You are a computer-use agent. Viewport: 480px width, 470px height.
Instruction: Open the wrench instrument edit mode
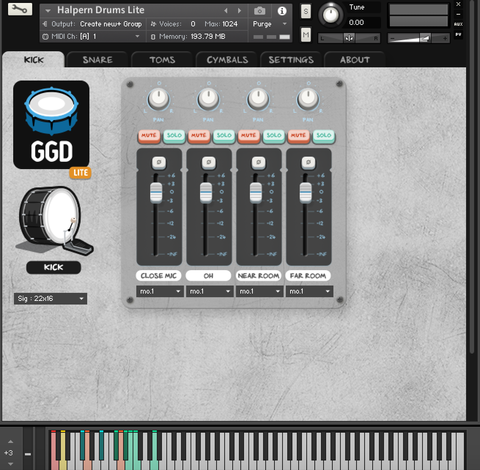pyautogui.click(x=20, y=9)
